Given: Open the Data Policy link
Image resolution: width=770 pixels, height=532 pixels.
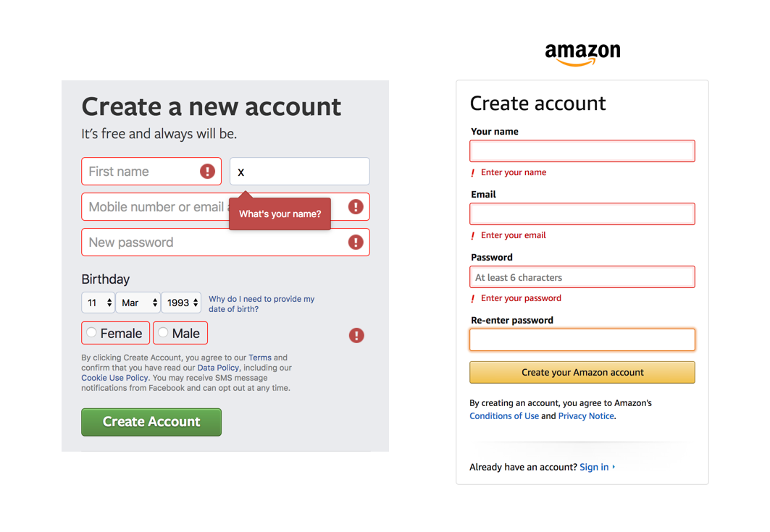Looking at the screenshot, I should coord(218,367).
